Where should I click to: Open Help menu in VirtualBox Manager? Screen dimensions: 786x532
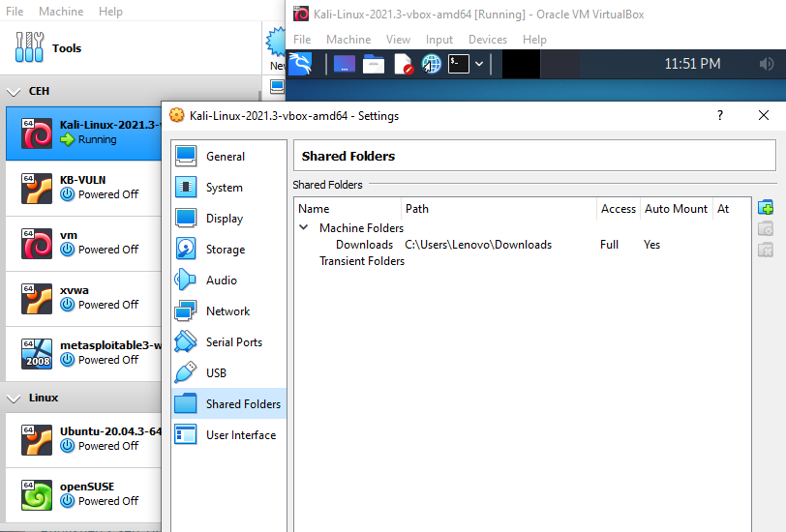[110, 11]
